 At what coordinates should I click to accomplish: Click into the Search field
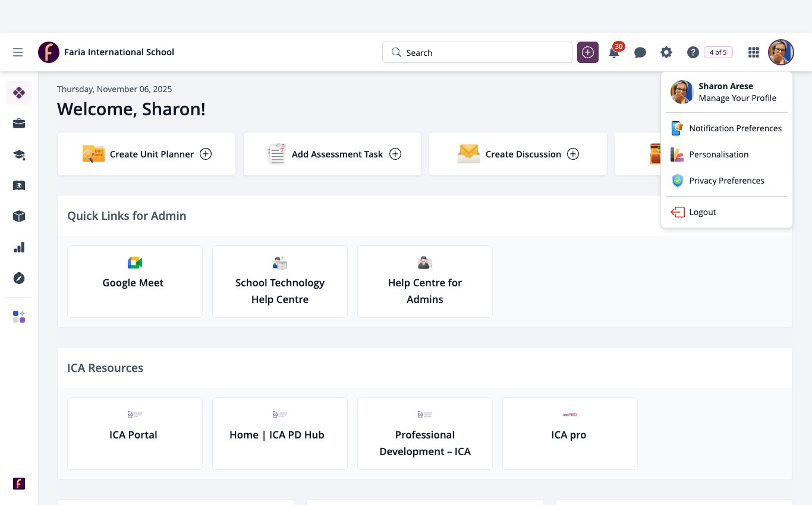point(477,52)
